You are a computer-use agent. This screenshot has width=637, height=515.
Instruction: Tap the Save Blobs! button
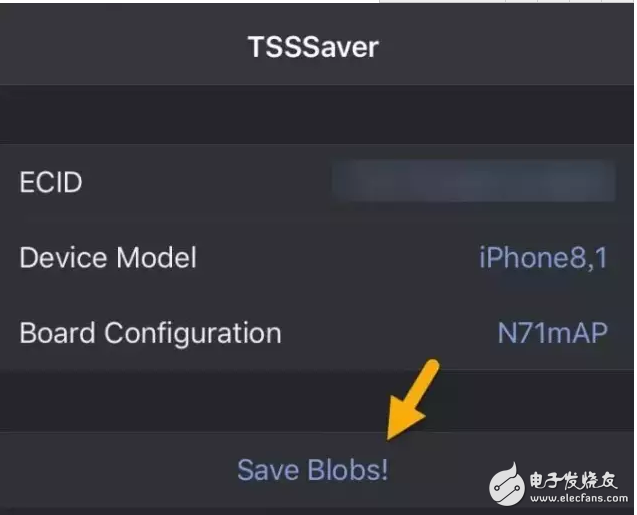(x=312, y=470)
